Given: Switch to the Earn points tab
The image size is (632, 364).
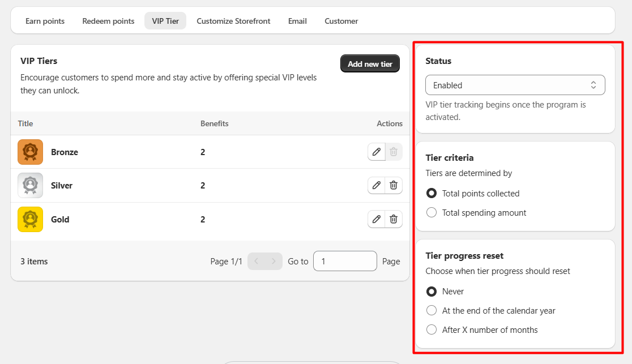Looking at the screenshot, I should click(45, 21).
